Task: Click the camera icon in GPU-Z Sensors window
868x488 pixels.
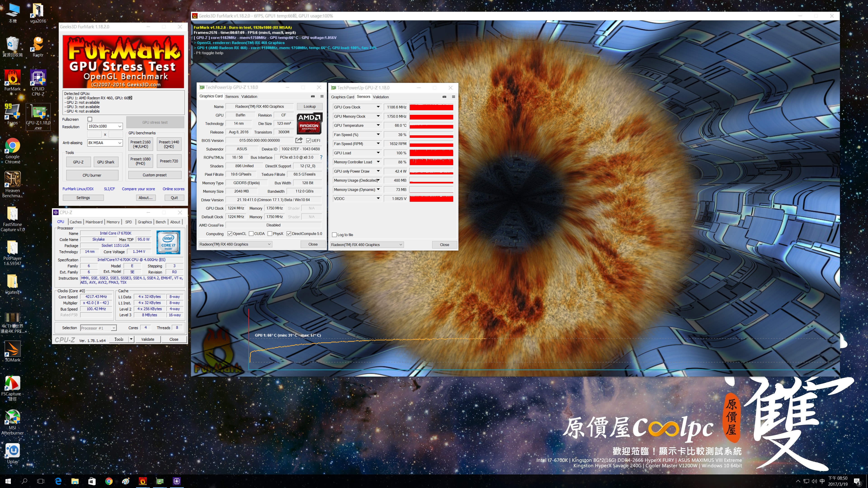Action: point(444,97)
